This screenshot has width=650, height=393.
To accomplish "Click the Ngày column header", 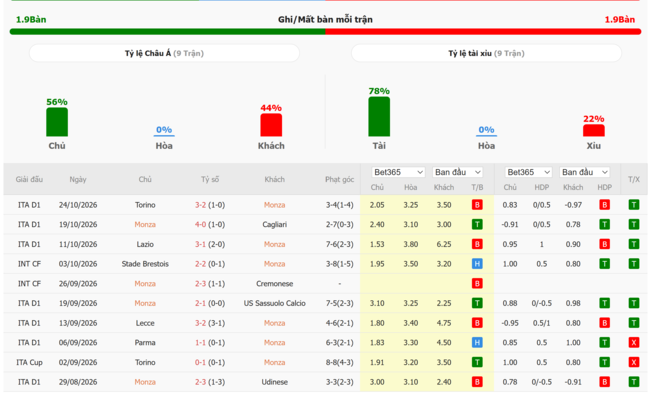I will coord(78,180).
